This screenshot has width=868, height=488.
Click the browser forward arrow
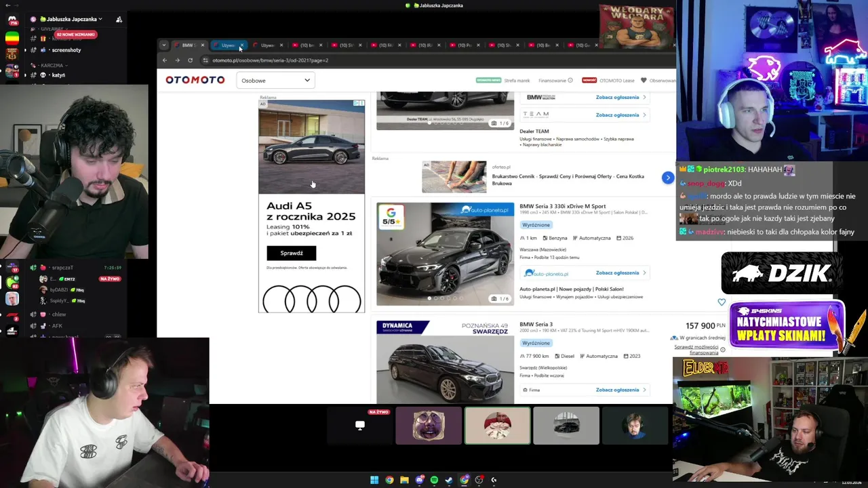178,60
